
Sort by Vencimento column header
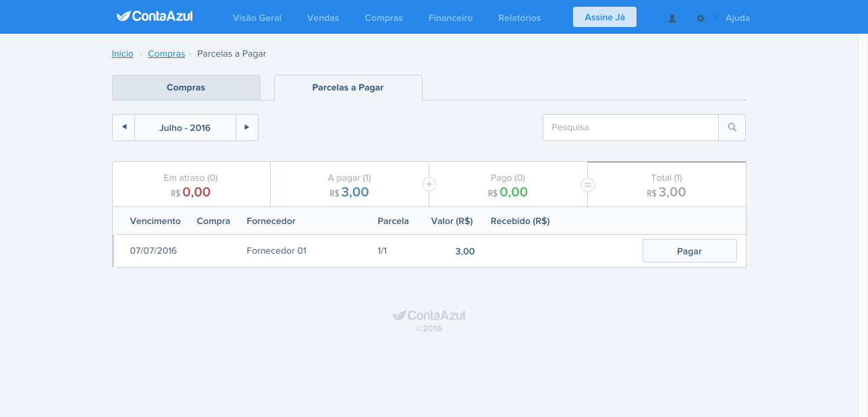[155, 221]
